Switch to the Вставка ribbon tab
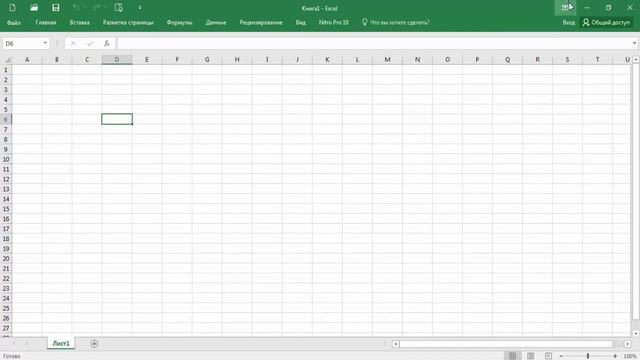 80,22
